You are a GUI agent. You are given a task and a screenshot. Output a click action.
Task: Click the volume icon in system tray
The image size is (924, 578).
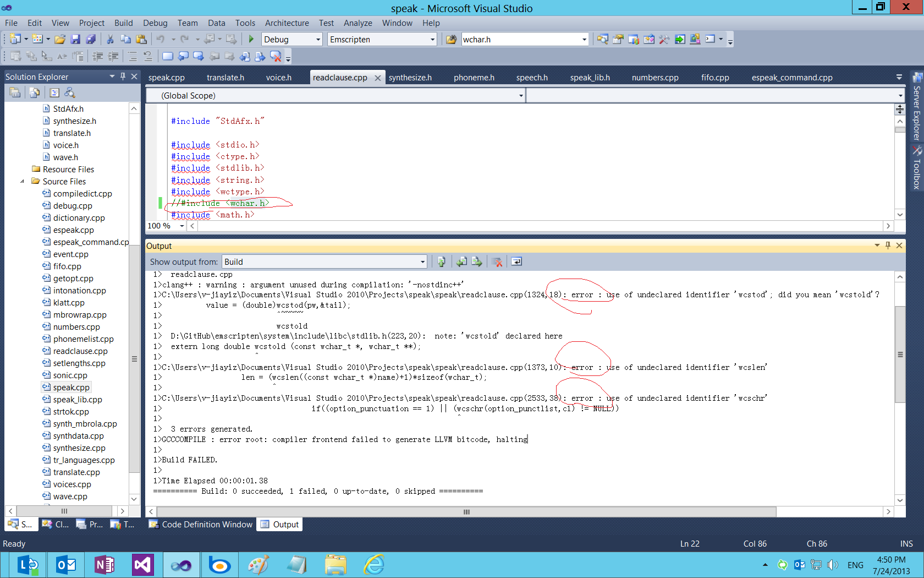pyautogui.click(x=833, y=565)
